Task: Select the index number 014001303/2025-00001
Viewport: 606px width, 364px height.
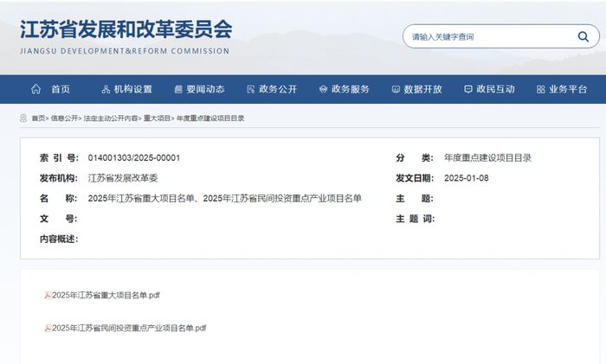Action: 133,158
